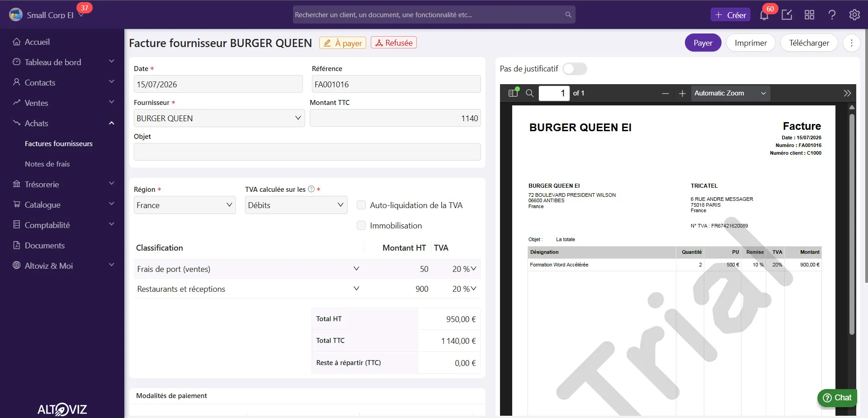Open the external link icon in header

click(787, 15)
